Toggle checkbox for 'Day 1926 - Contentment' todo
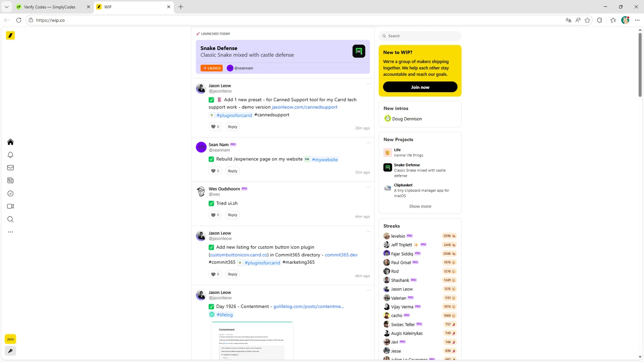The width and height of the screenshot is (644, 362). point(211,307)
